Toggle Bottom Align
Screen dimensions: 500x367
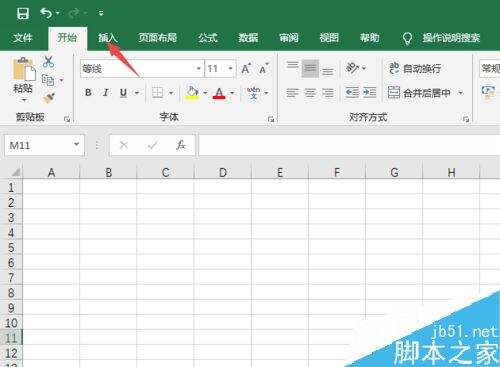tap(328, 71)
